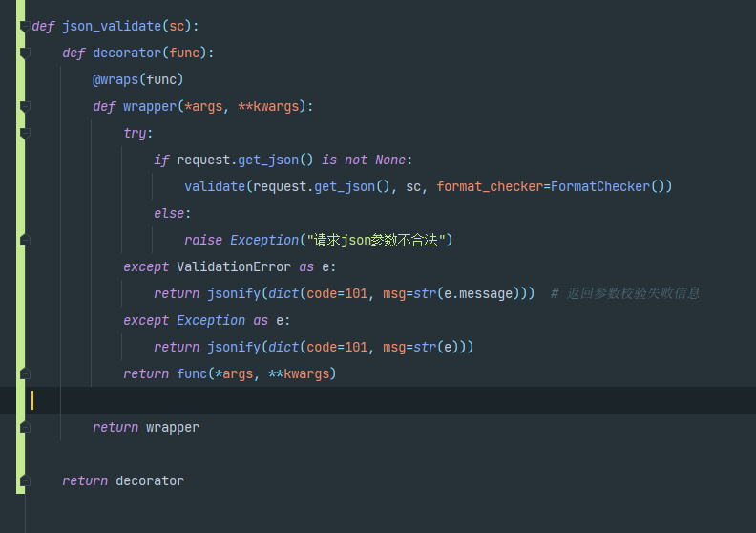Screen dimensions: 756x533
Task: Click fold end marker beside return wrapper
Action: tap(25, 427)
